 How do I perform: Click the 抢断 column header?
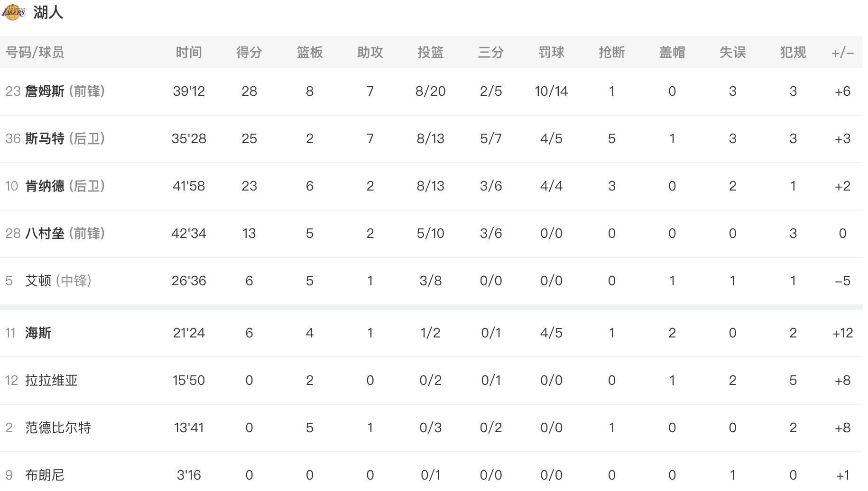pyautogui.click(x=611, y=52)
